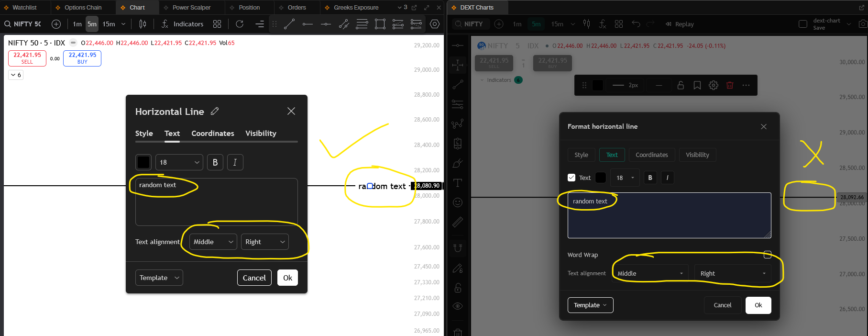Toggle drawings visibility eye in DEXT Charts sidebar
This screenshot has height=336, width=868.
click(x=458, y=306)
